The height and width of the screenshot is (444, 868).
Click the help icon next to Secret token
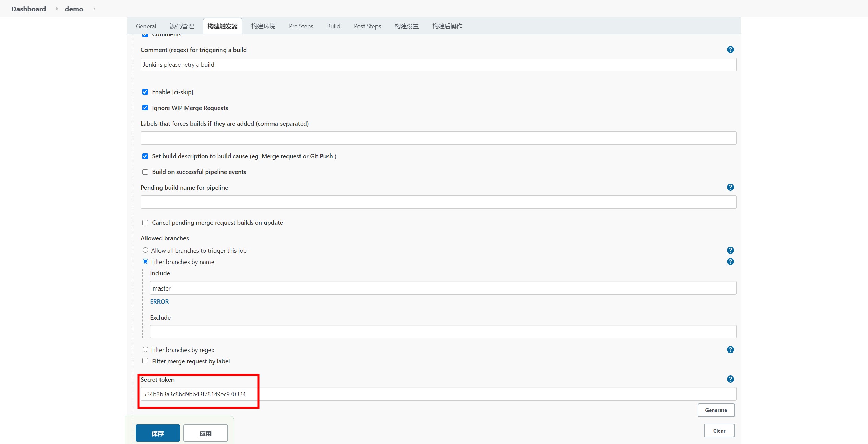(x=730, y=379)
